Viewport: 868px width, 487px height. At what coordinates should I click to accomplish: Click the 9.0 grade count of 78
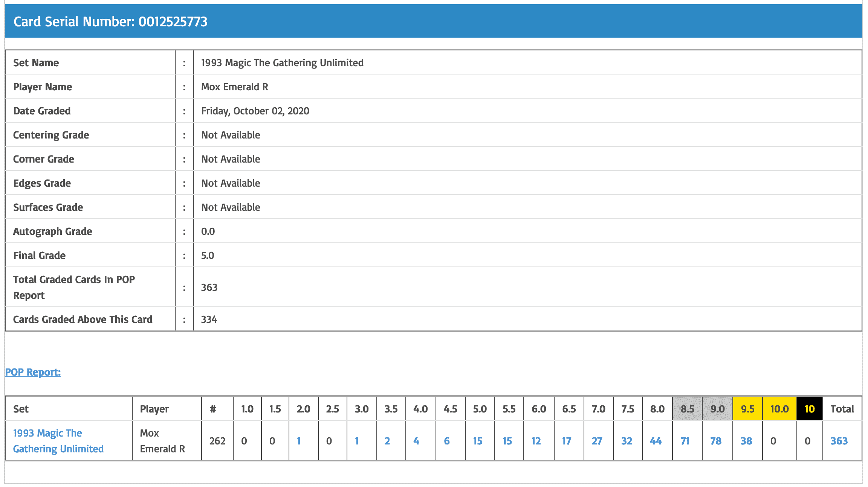click(x=716, y=441)
